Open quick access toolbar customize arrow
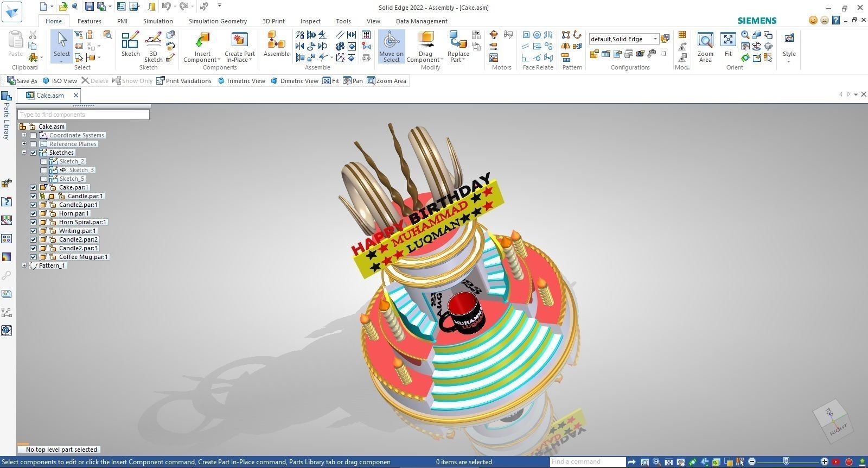 (x=220, y=5)
